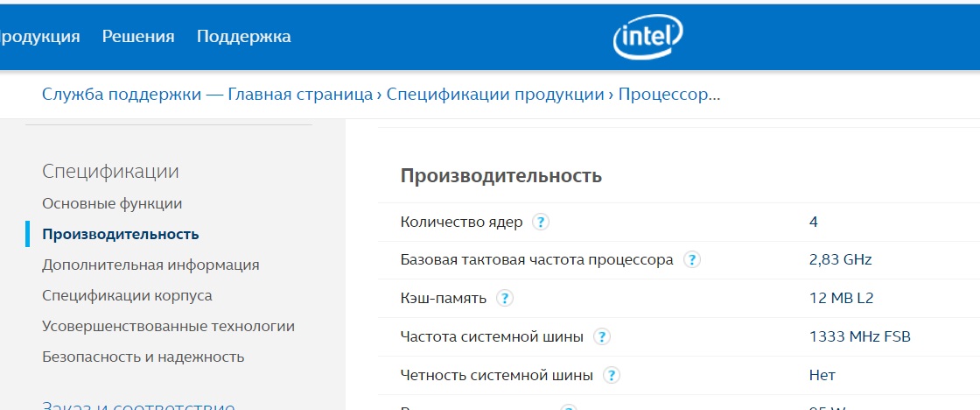Viewport: 980px width, 410px height.
Task: Click the Производительность section heading
Action: click(501, 175)
